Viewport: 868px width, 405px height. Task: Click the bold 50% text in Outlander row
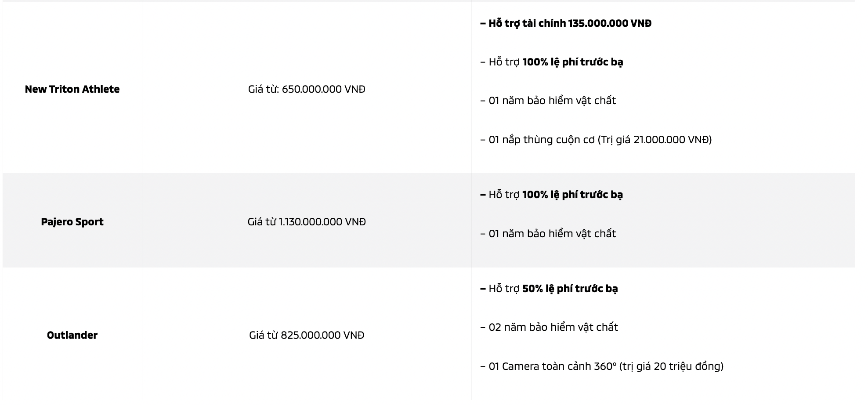(532, 289)
